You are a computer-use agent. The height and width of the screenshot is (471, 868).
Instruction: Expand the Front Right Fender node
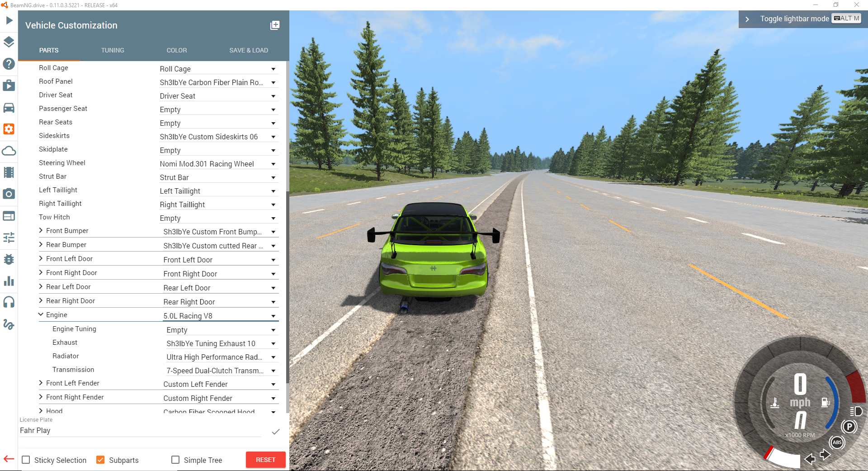click(x=41, y=397)
